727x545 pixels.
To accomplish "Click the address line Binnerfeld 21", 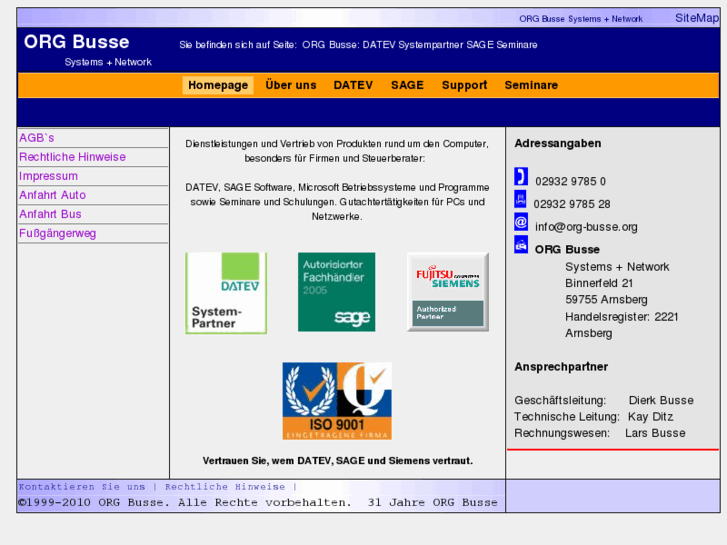I will click(x=599, y=283).
